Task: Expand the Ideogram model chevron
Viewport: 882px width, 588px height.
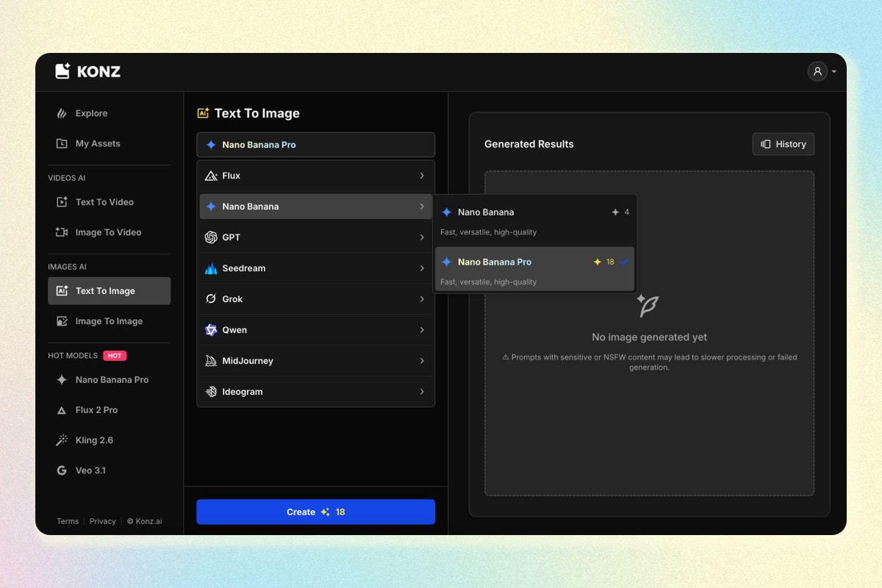Action: tap(422, 392)
